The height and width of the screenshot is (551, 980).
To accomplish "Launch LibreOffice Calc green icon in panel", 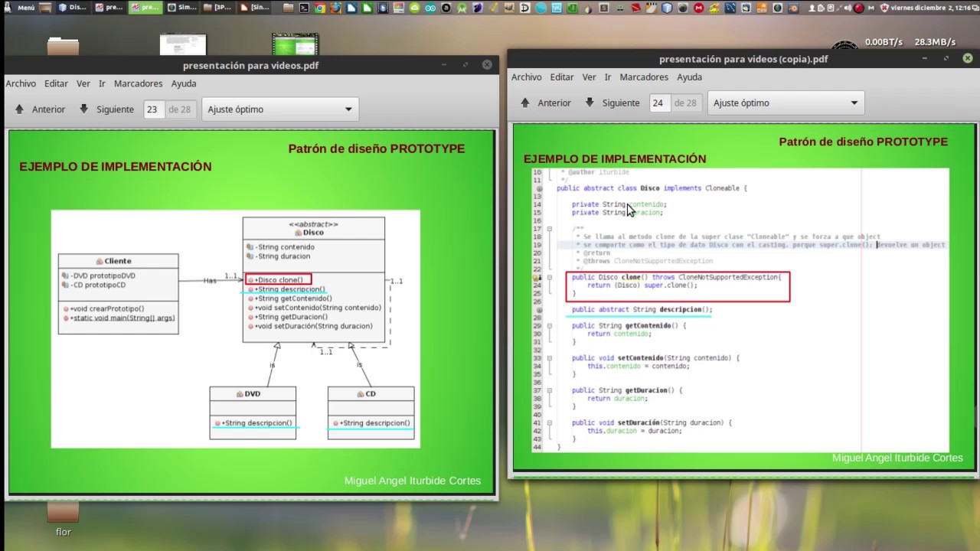I will pos(367,8).
